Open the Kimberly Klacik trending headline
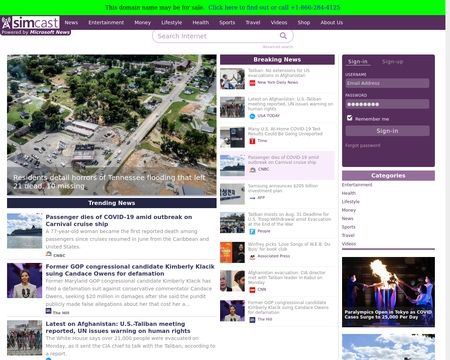The image size is (450, 360). click(130, 270)
